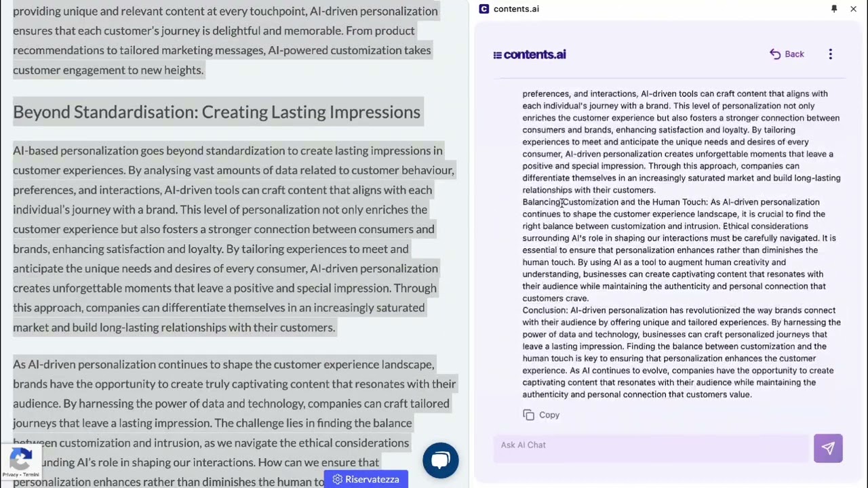Click the article paragraph starting "AI-based personalization goes beyond"
The image size is (868, 488).
[231, 239]
